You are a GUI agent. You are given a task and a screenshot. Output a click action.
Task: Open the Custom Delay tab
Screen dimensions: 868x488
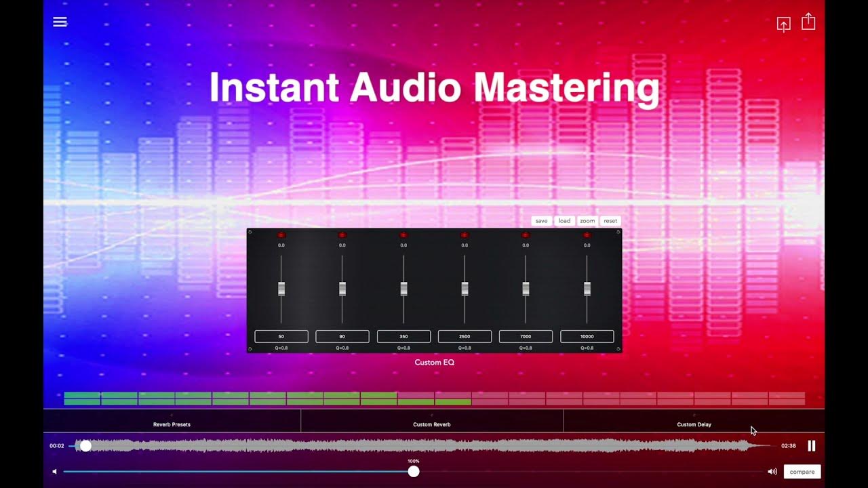pyautogui.click(x=694, y=421)
